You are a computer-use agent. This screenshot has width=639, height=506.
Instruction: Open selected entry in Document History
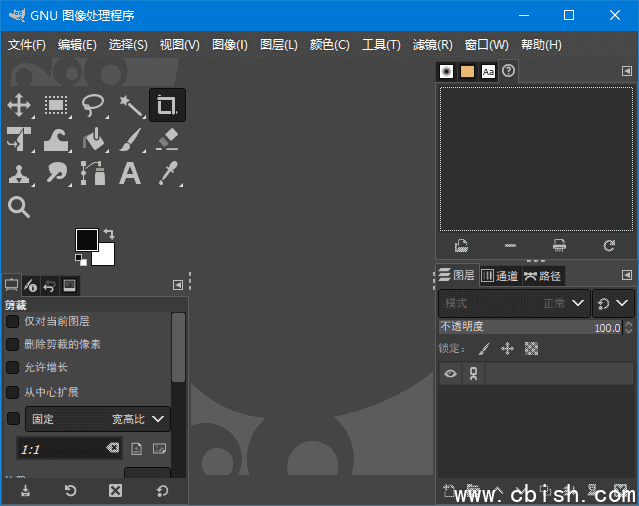461,246
